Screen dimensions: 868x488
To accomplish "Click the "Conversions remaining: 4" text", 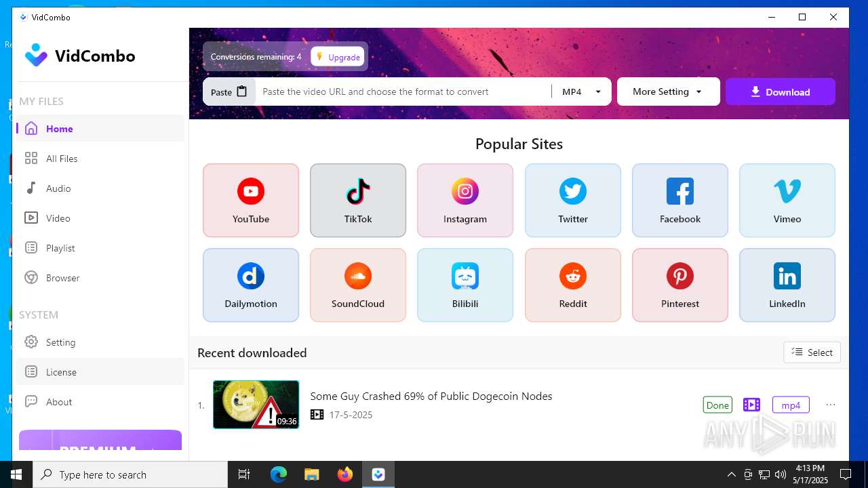I will click(256, 57).
